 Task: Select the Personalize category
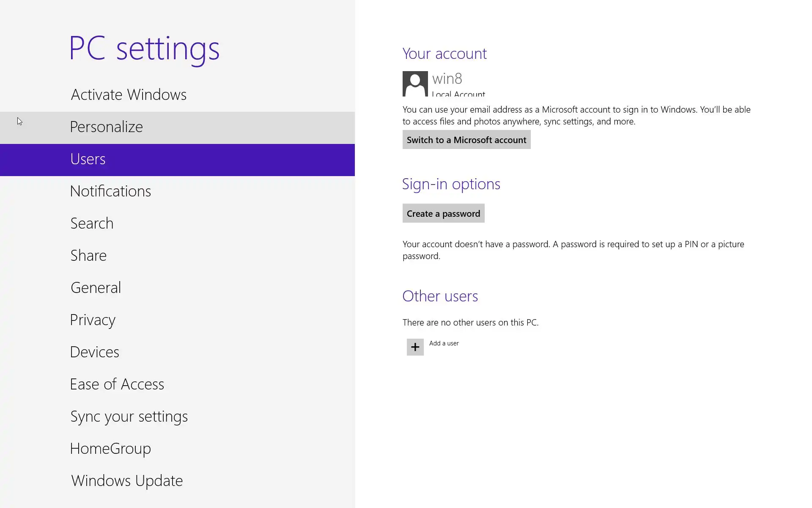point(107,127)
